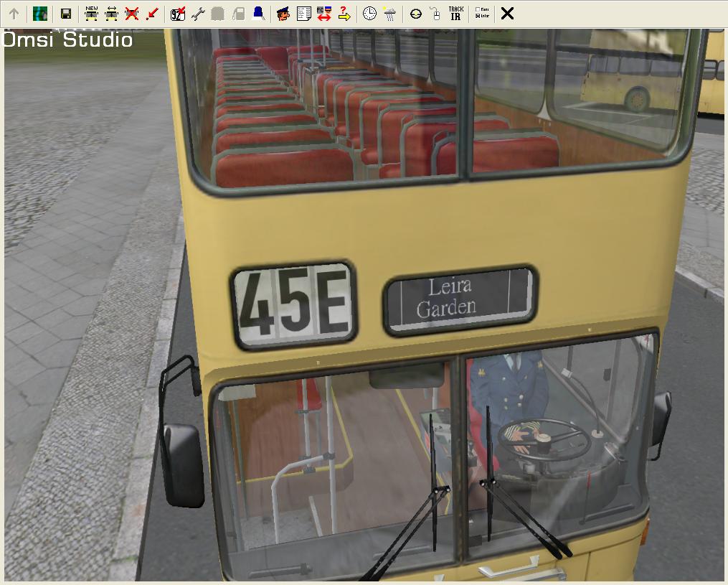Refuel using the fuel pump icon
The image size is (728, 585).
(238, 14)
